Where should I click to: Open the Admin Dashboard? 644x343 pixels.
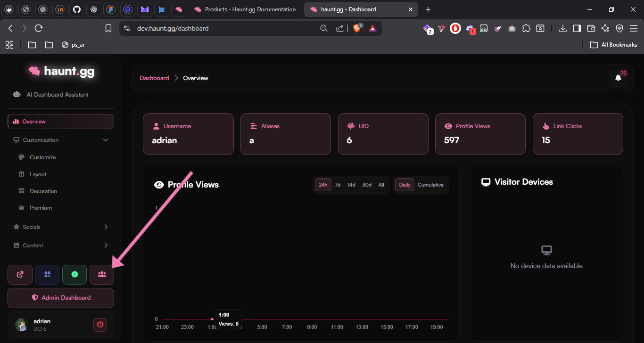click(61, 298)
